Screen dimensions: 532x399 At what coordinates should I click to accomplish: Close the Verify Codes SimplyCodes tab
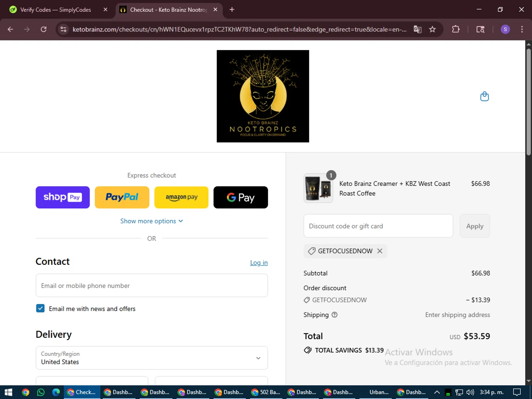[105, 10]
